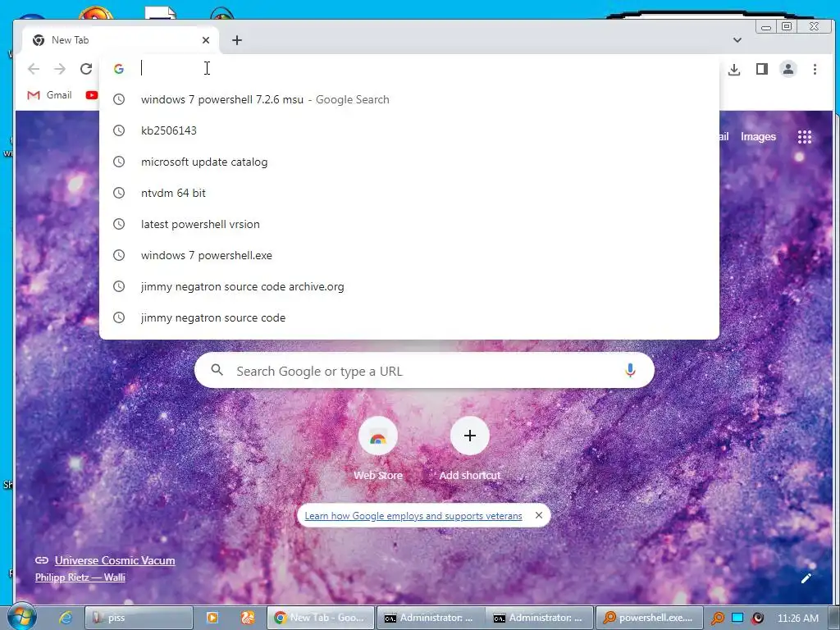Click the browser back arrow
Viewport: 840px width, 630px height.
coord(34,69)
